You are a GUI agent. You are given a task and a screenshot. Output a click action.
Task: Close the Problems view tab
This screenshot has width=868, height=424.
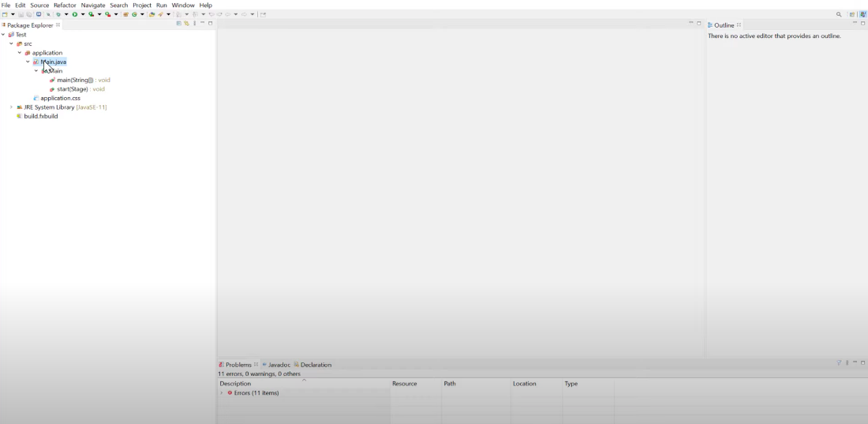[x=256, y=365]
